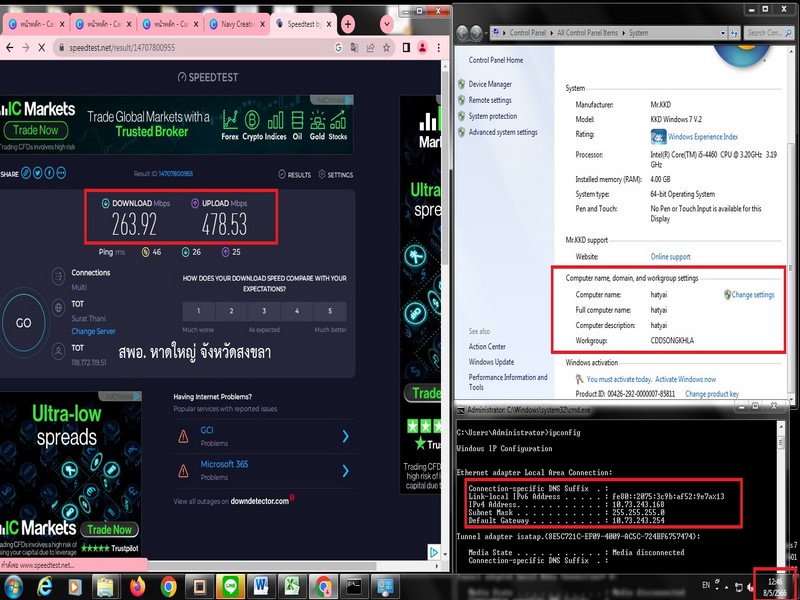Click All Control Panel Items breadcrumb
Viewport: 800px width, 600px height.
tap(587, 33)
